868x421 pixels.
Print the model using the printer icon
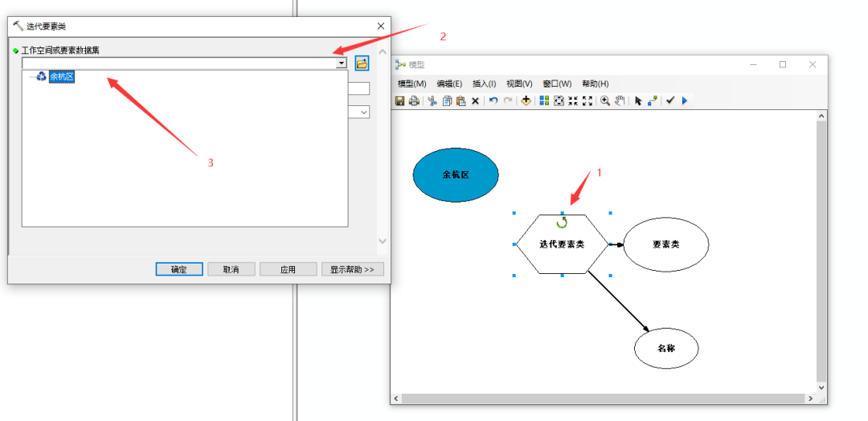(414, 100)
